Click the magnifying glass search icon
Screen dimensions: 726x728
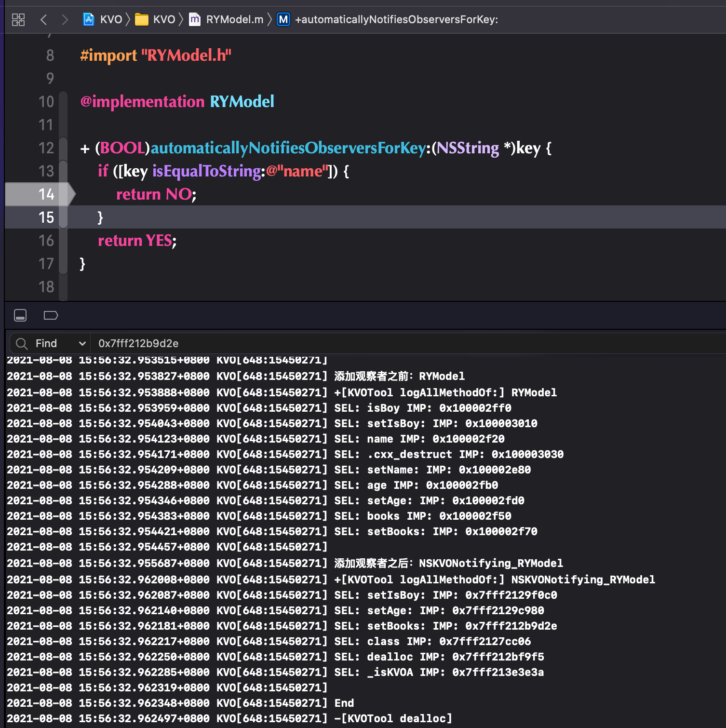point(22,343)
